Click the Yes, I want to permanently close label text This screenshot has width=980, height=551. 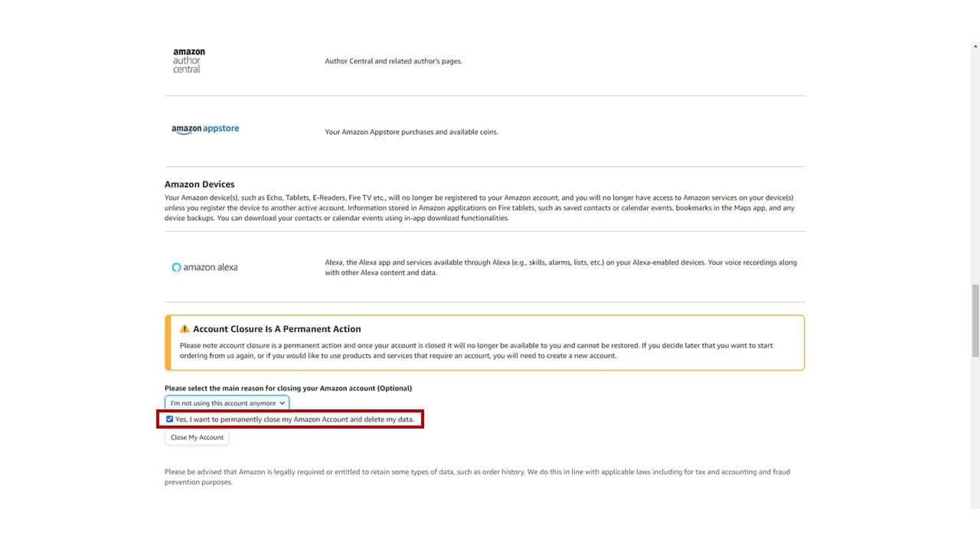coord(295,419)
